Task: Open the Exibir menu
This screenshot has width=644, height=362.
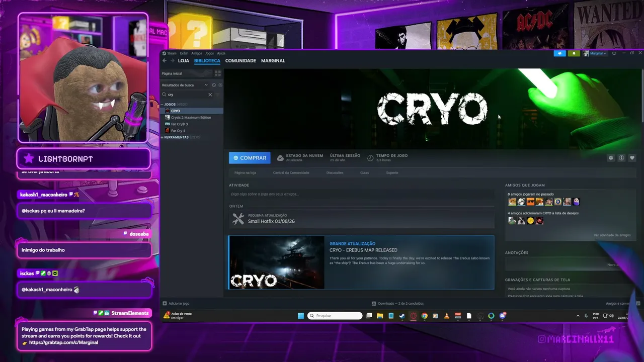Action: 184,53
